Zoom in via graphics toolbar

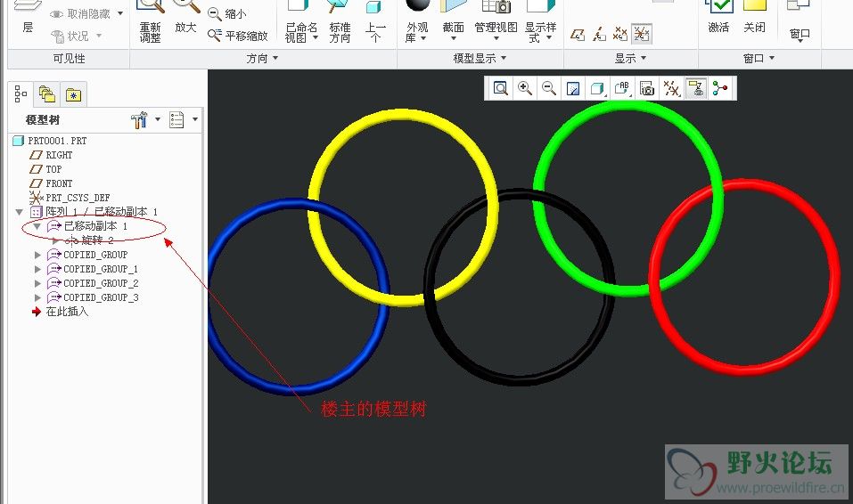(525, 88)
